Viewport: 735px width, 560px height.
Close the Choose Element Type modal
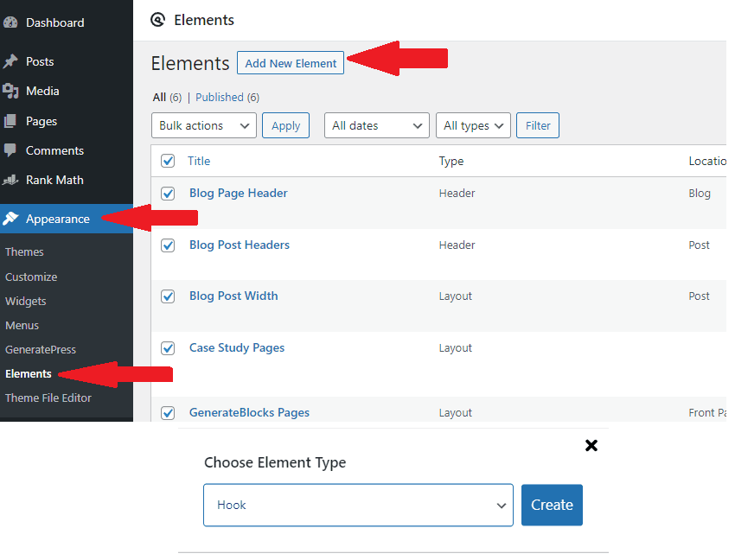click(591, 445)
